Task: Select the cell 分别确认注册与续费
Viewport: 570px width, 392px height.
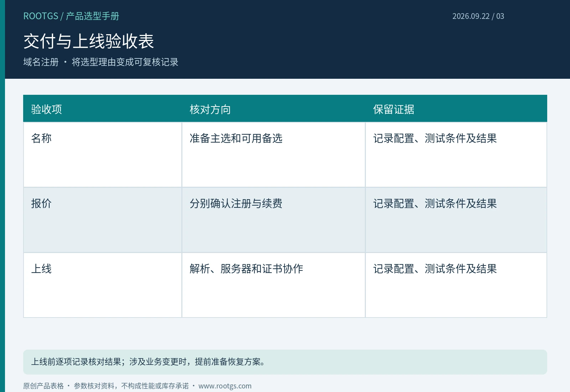Action: [x=274, y=220]
